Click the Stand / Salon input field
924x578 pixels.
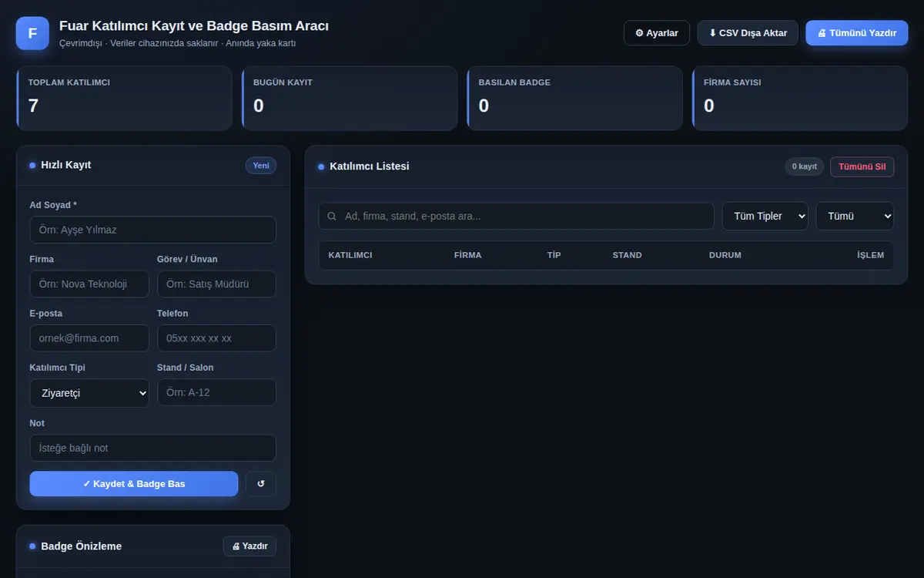[x=216, y=392]
